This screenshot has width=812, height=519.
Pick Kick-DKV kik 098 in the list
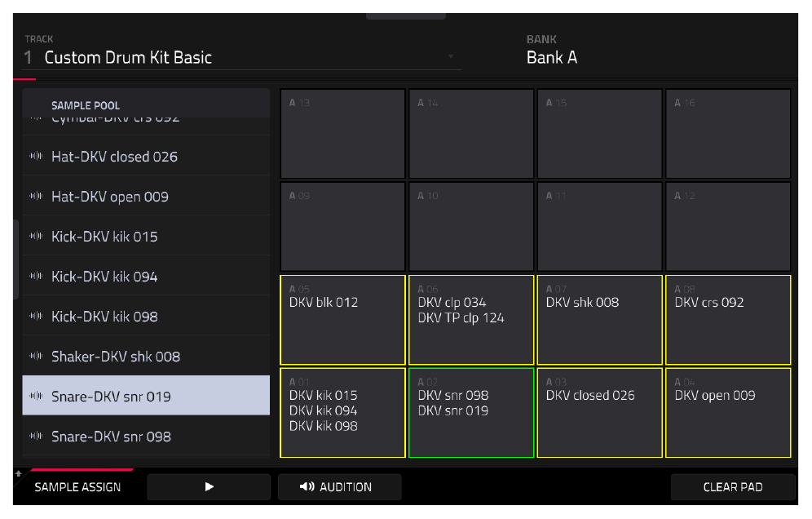point(146,316)
